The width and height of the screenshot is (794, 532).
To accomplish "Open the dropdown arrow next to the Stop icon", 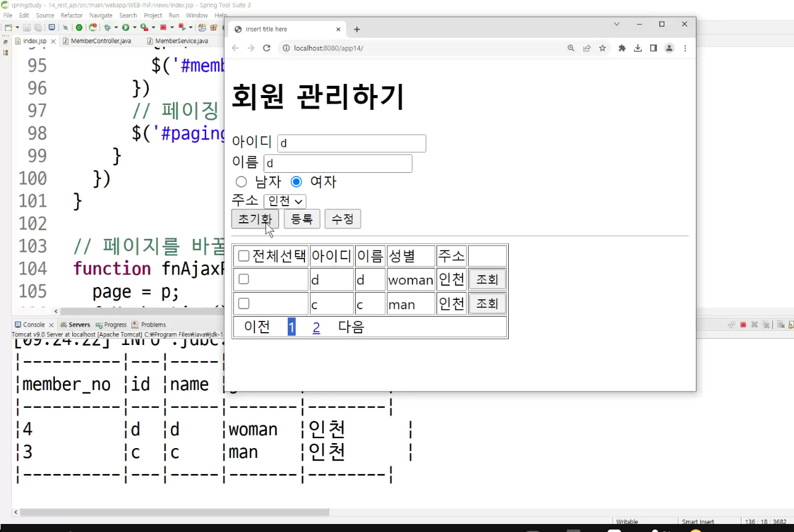I will 172,28.
